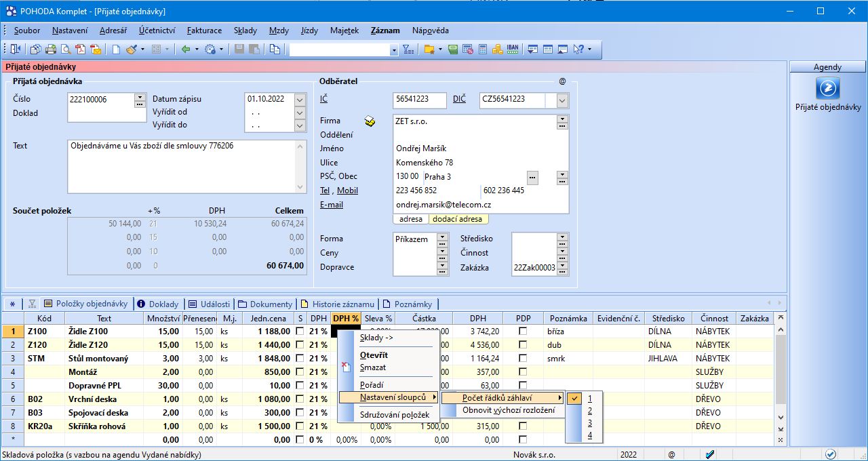Click the gold coins toolbar icon
The image size is (868, 461).
point(498,49)
